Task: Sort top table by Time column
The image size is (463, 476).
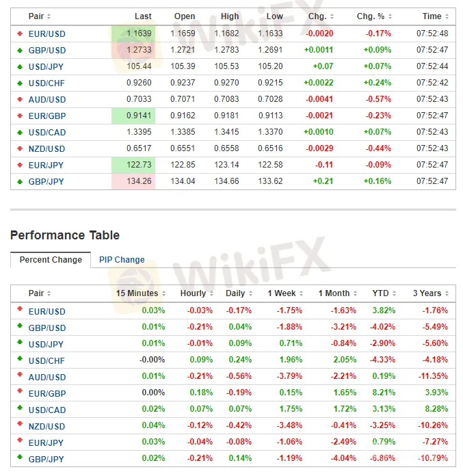Action: (x=435, y=16)
